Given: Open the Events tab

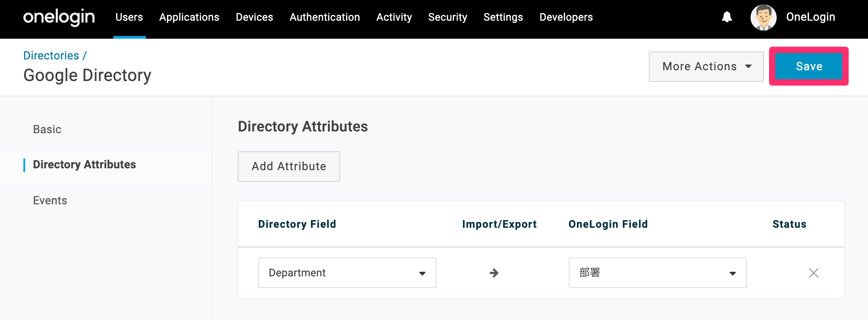Looking at the screenshot, I should [x=50, y=201].
